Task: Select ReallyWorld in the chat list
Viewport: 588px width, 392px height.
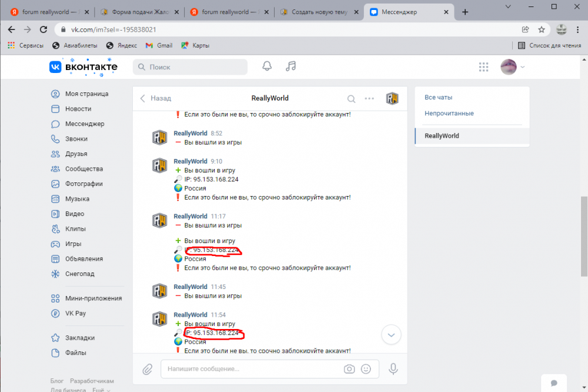Action: pyautogui.click(x=472, y=136)
